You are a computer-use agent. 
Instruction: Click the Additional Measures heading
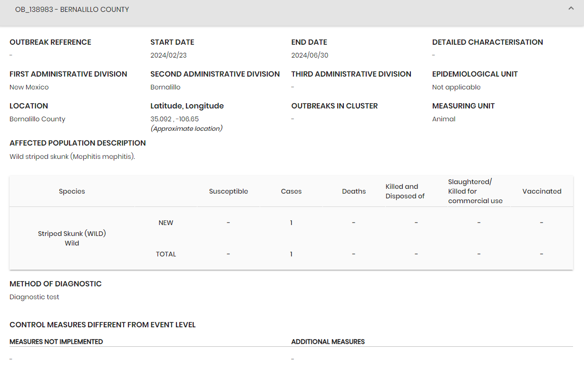(x=328, y=342)
